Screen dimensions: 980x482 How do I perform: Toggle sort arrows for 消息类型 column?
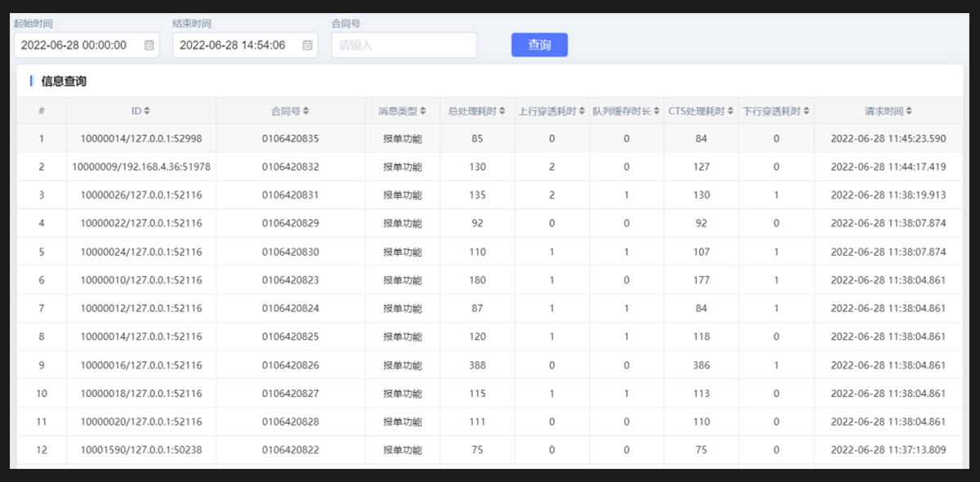tap(423, 111)
